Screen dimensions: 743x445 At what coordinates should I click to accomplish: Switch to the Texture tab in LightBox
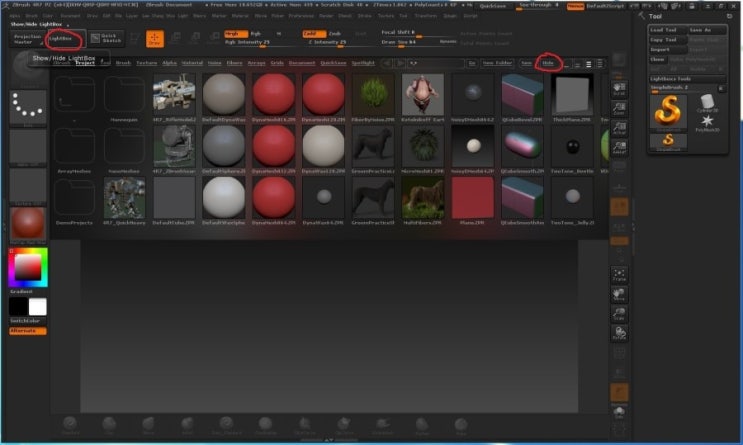click(146, 63)
